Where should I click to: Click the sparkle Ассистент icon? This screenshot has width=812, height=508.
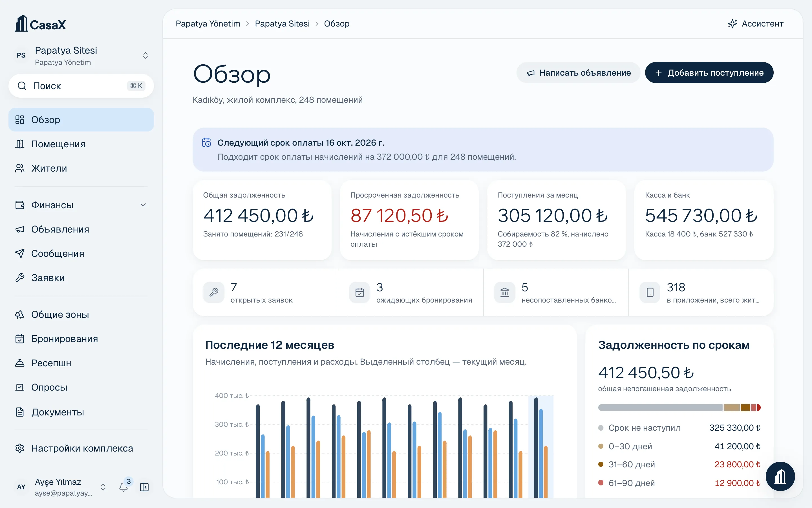click(732, 23)
